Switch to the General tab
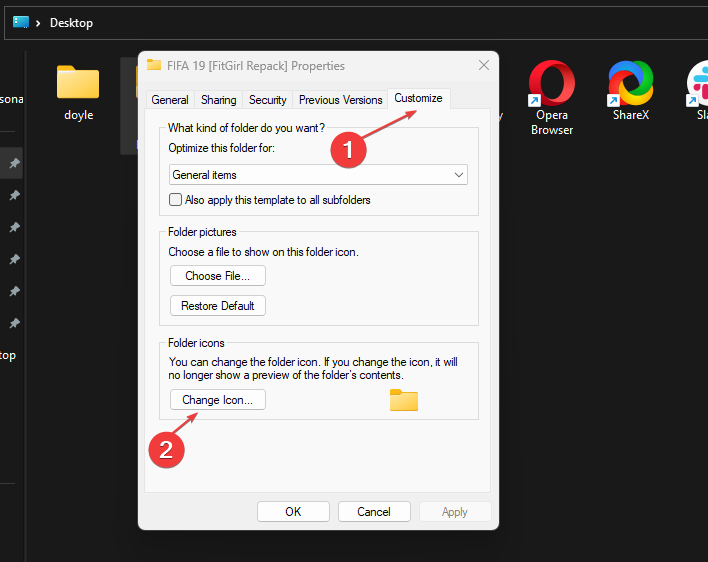Viewport: 708px width, 562px height. pyautogui.click(x=170, y=100)
